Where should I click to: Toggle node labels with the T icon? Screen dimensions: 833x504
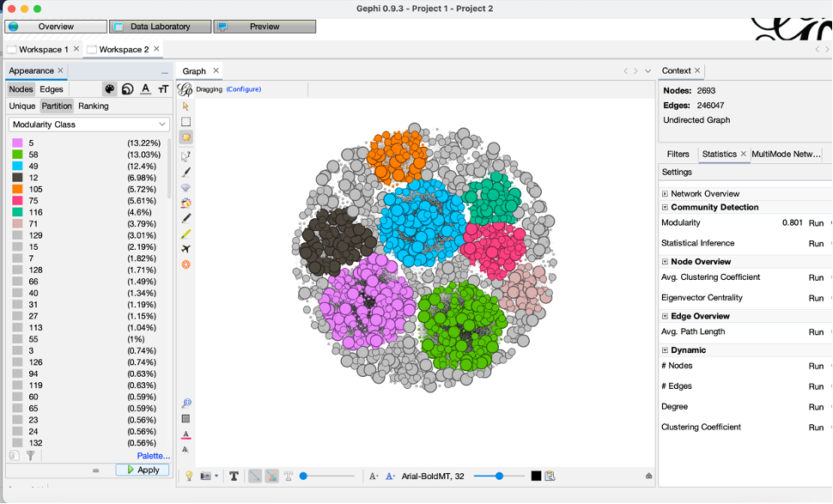pyautogui.click(x=234, y=475)
